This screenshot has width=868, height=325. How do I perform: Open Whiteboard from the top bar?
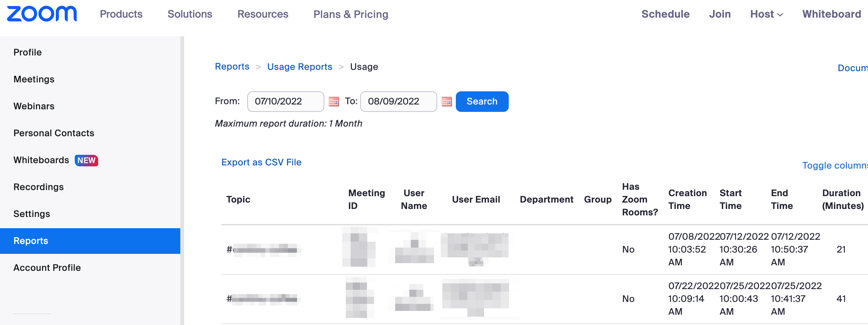[832, 14]
